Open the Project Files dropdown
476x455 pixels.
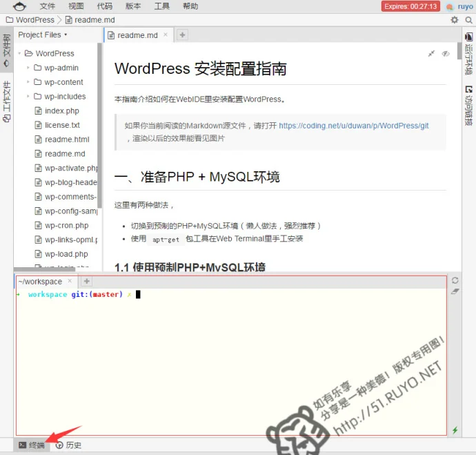pos(43,35)
